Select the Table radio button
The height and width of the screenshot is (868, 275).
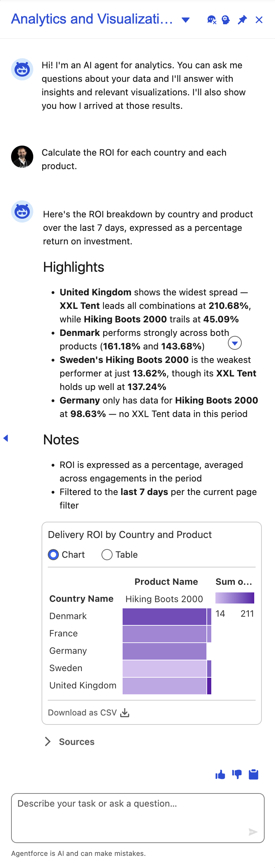107,555
